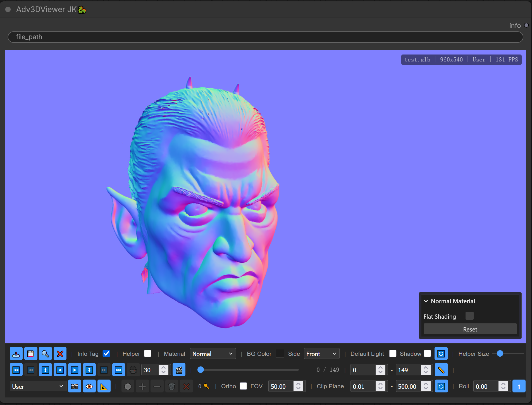Click the refresh icon next to Shadow
The width and height of the screenshot is (532, 405).
tap(441, 354)
